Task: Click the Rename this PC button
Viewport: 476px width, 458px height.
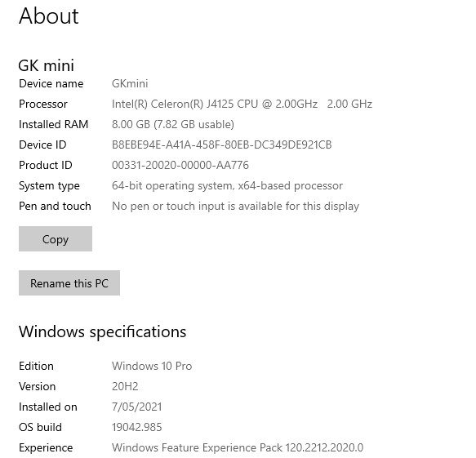Action: 69,282
